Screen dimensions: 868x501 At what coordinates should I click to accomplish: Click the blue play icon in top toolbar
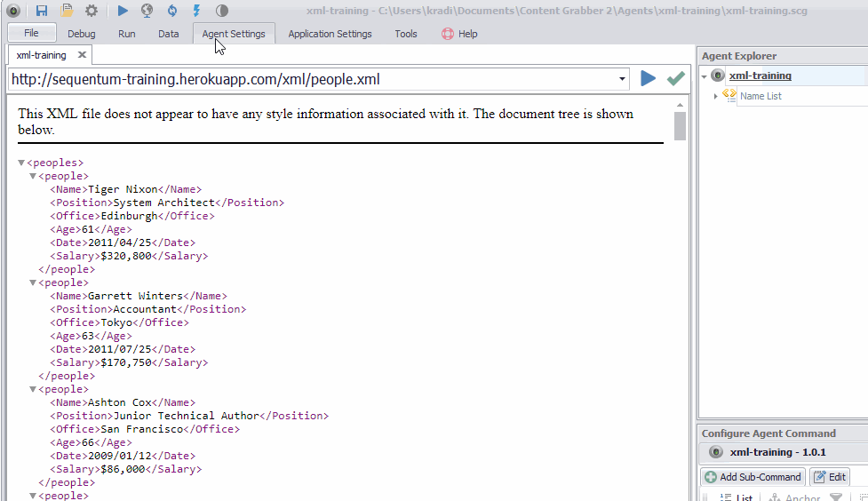click(x=123, y=11)
